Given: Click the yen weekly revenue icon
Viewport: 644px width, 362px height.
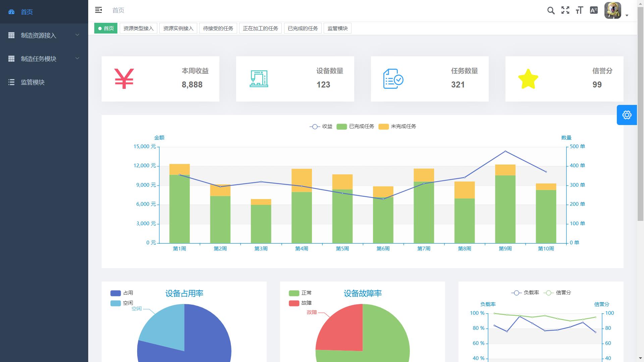Looking at the screenshot, I should point(124,79).
